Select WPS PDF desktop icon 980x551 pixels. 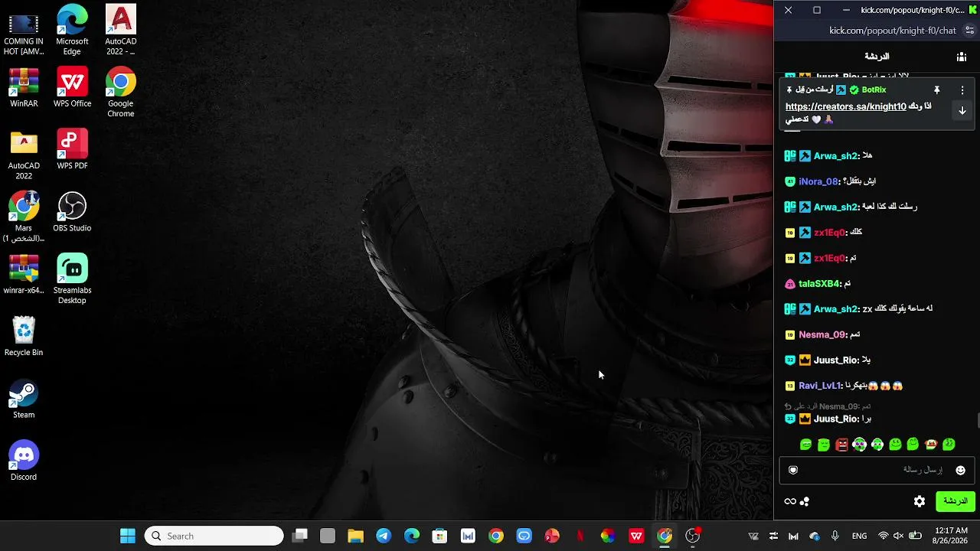click(72, 149)
